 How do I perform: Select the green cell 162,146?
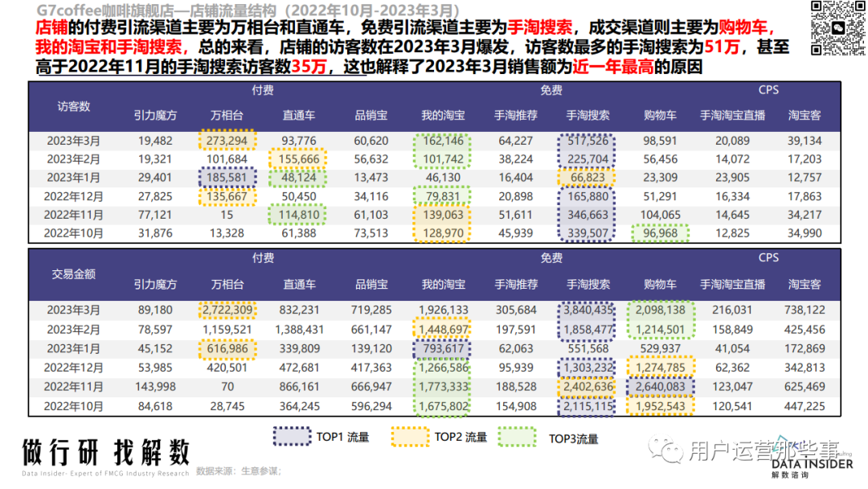tap(443, 141)
